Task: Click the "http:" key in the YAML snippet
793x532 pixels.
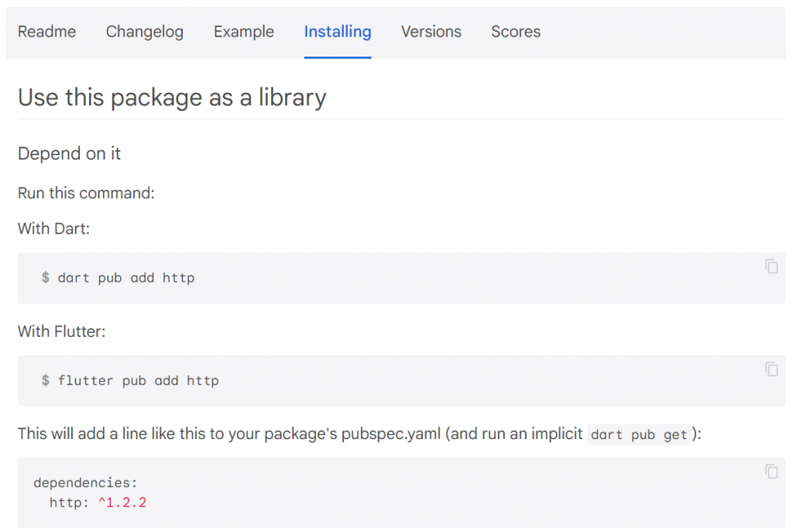Action: 69,503
